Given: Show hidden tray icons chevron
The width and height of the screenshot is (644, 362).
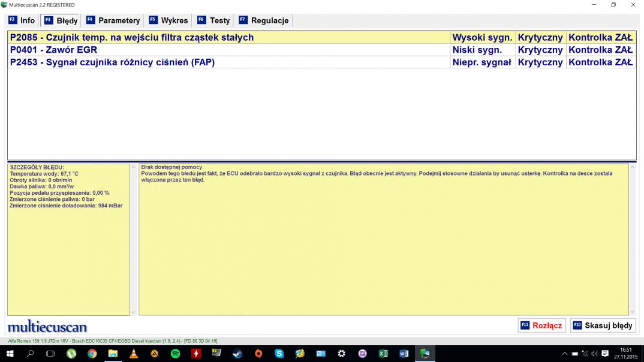Looking at the screenshot, I should point(565,354).
